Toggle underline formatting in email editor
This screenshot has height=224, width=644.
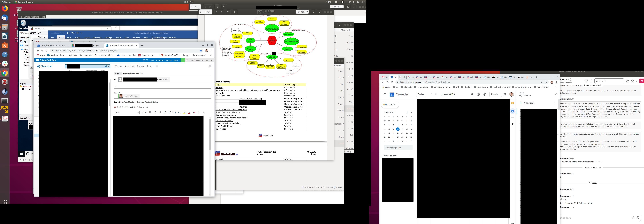160,113
